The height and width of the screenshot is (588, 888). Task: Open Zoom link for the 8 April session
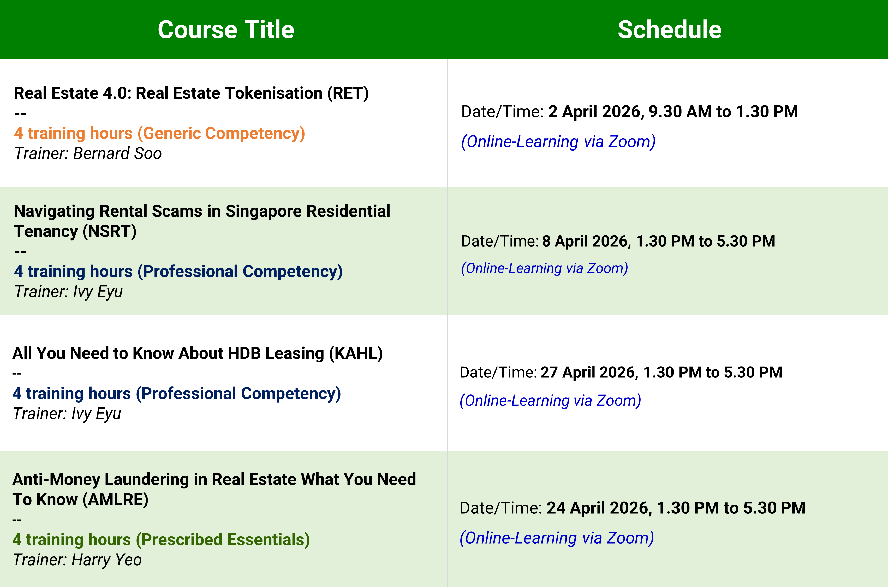tap(545, 268)
